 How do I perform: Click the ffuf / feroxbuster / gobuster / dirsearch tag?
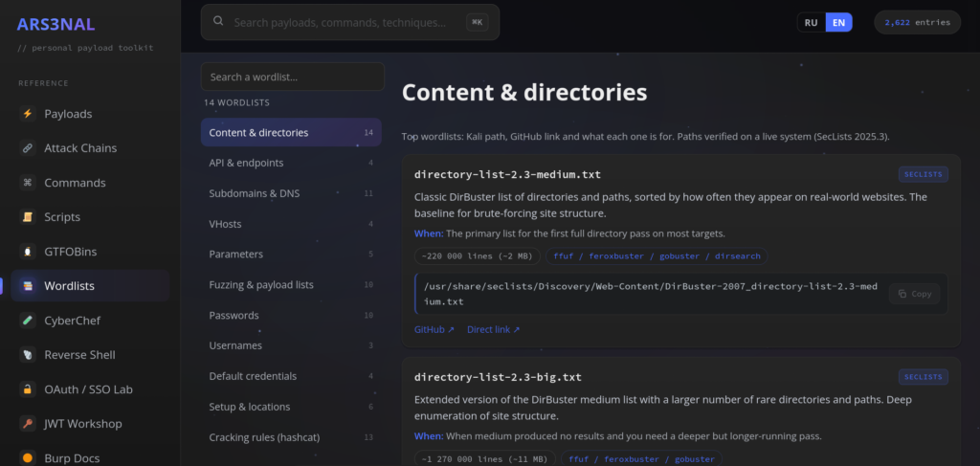657,256
